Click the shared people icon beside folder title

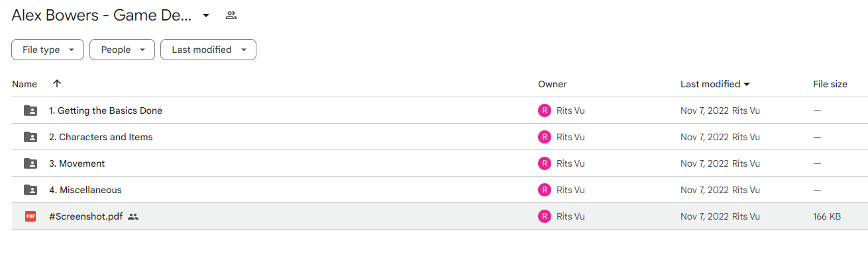pyautogui.click(x=231, y=15)
